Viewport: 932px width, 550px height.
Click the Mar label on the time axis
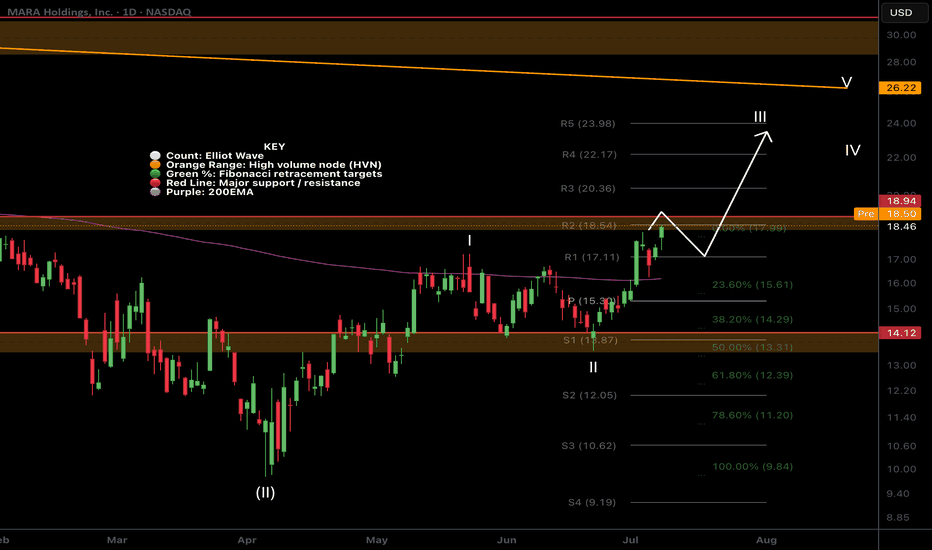117,540
